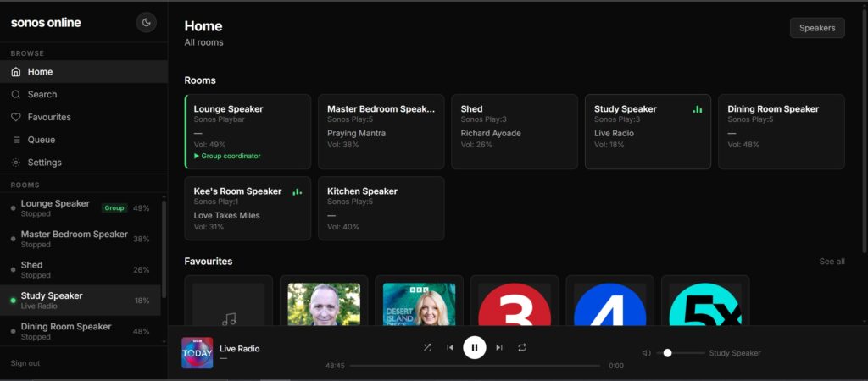Image resolution: width=868 pixels, height=381 pixels.
Task: Click the volume speaker icon
Action: pos(646,353)
